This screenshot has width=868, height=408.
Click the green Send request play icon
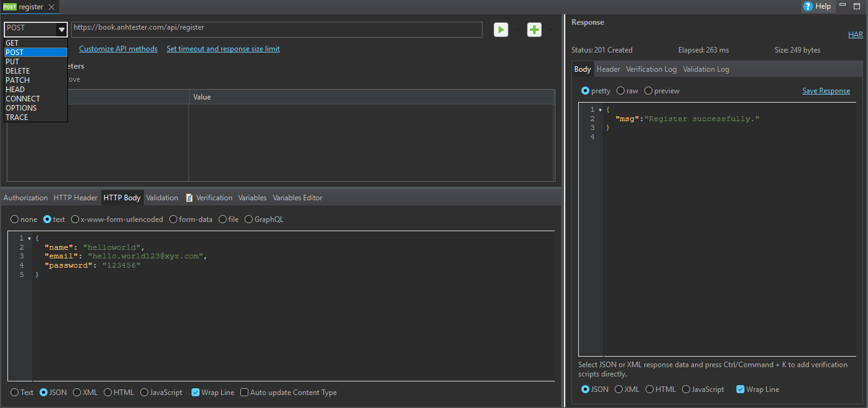point(500,30)
